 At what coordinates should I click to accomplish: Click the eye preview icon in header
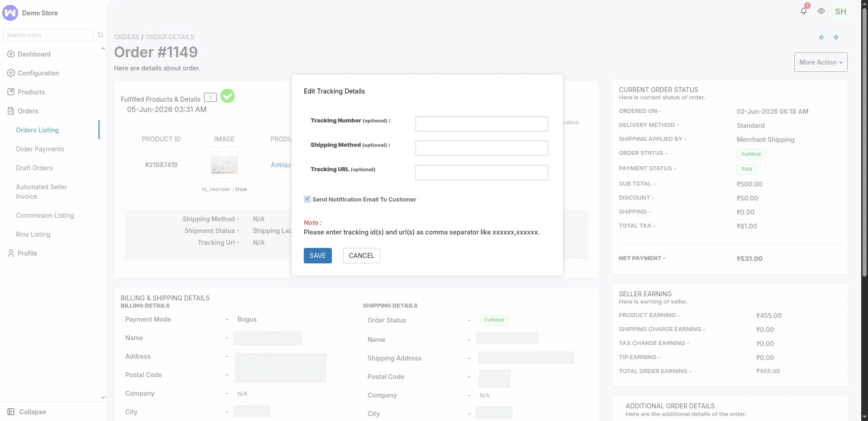point(821,11)
